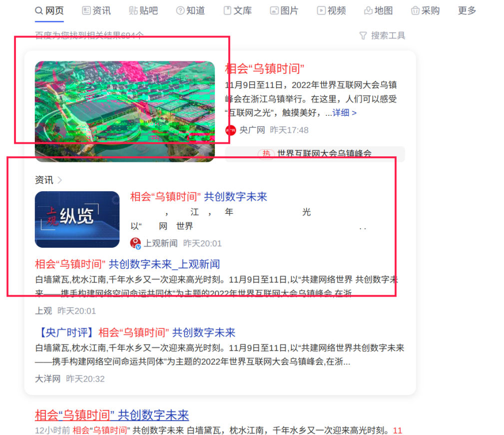Click the magnifying glass icon beside 网页
The height and width of the screenshot is (435, 504).
tap(38, 10)
